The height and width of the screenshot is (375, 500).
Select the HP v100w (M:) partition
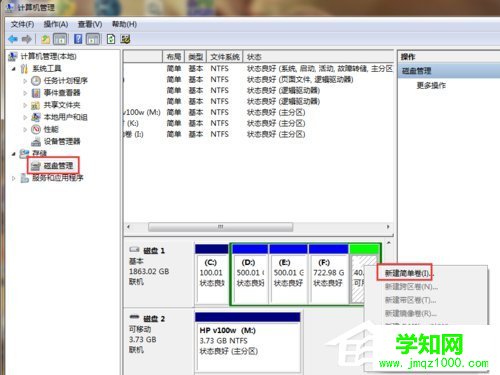(247, 342)
